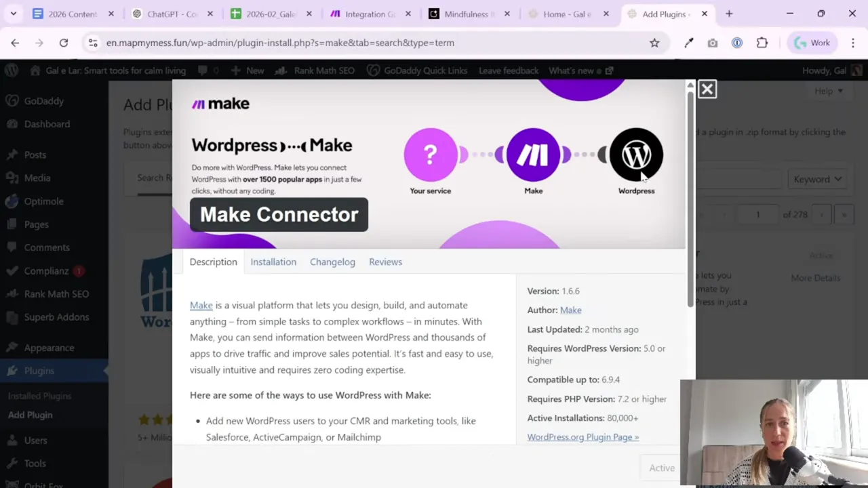The image size is (868, 488).
Task: Close the ChatGPT browser tab
Action: (x=210, y=14)
